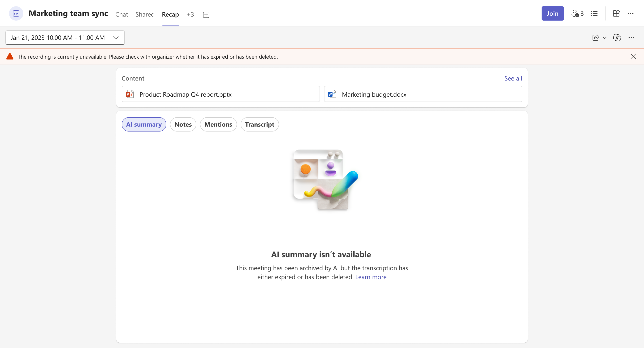Image resolution: width=644 pixels, height=348 pixels.
Task: Click the Word document file icon
Action: tap(332, 94)
